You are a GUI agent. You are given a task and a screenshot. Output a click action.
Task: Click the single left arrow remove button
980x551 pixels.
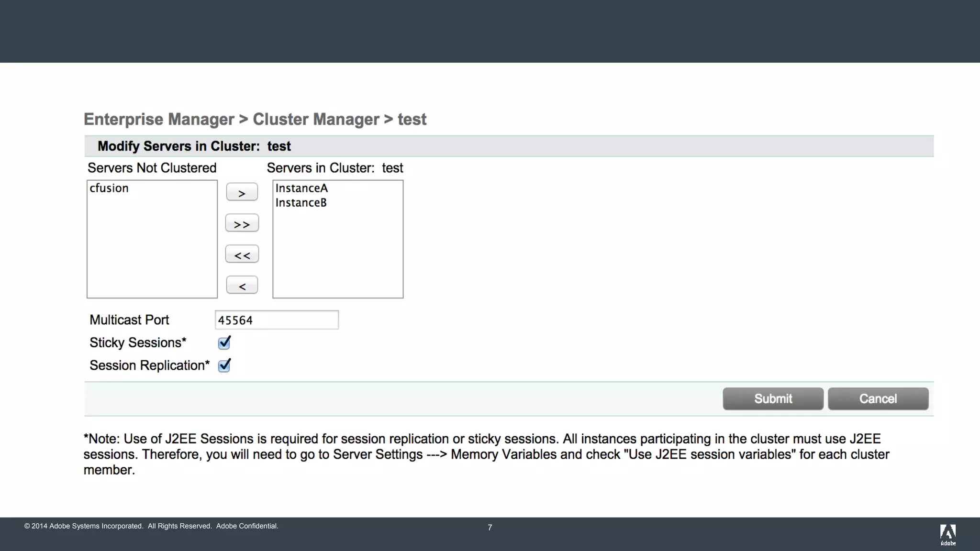(x=242, y=286)
